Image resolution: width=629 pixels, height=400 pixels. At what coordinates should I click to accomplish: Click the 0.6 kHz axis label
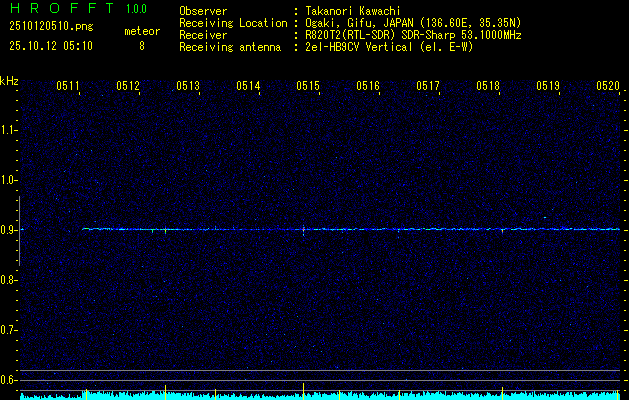click(x=8, y=380)
